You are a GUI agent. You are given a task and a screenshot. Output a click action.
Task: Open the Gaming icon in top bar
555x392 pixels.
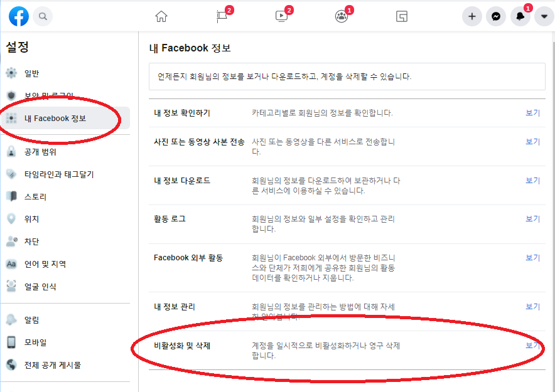click(x=402, y=16)
